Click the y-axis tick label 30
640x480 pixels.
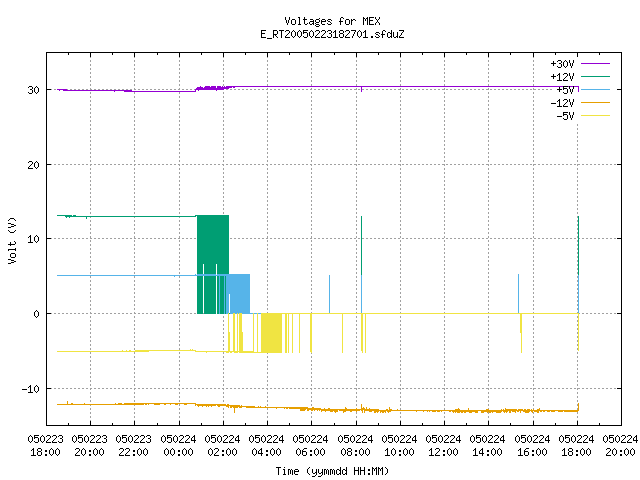pyautogui.click(x=33, y=90)
